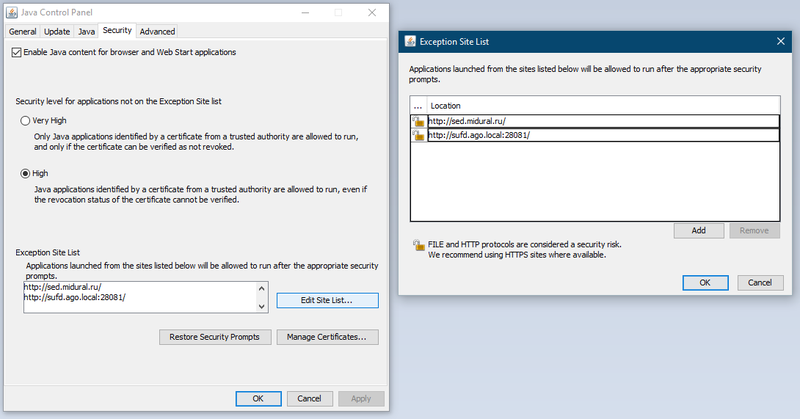800x419 pixels.
Task: Click the security risk warning lock icon
Action: pyautogui.click(x=417, y=245)
